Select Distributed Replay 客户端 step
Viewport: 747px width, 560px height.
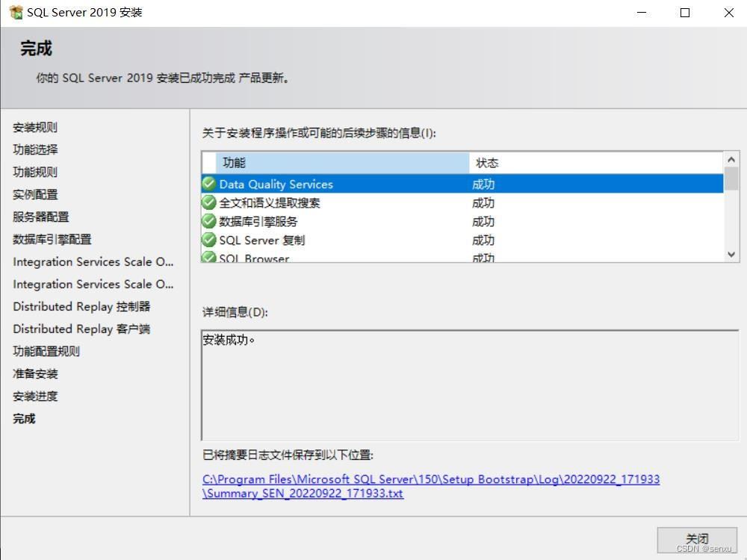pyautogui.click(x=81, y=329)
